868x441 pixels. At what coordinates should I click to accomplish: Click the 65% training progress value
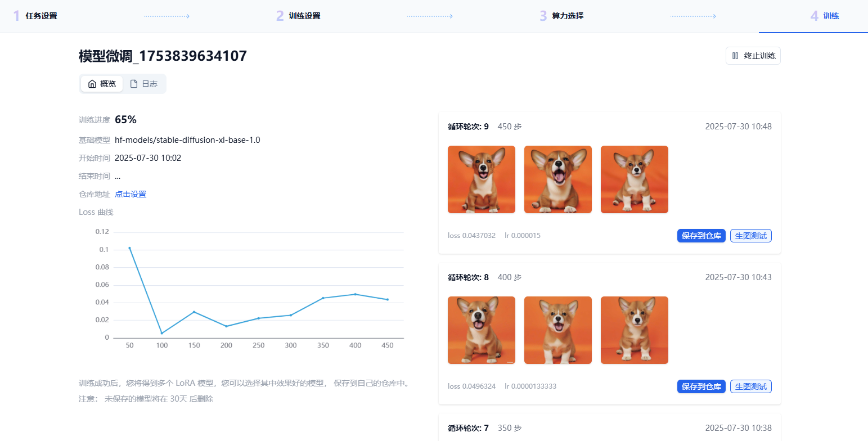[125, 119]
